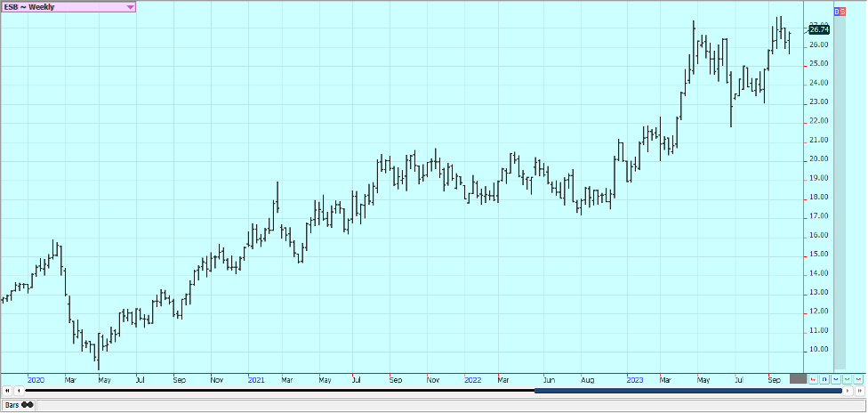868x413 pixels.
Task: Click the 2021 year label on time axis
Action: click(256, 380)
